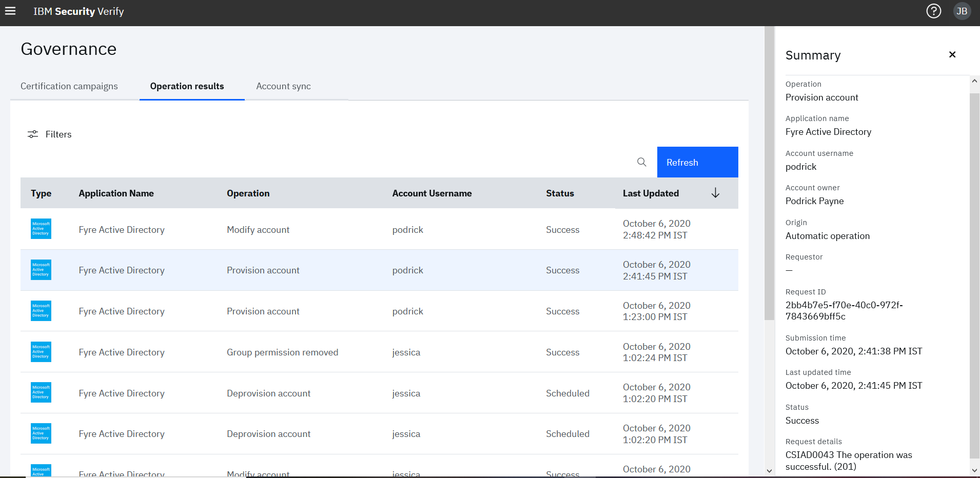
Task: Switch to Certification campaigns tab
Action: click(69, 86)
